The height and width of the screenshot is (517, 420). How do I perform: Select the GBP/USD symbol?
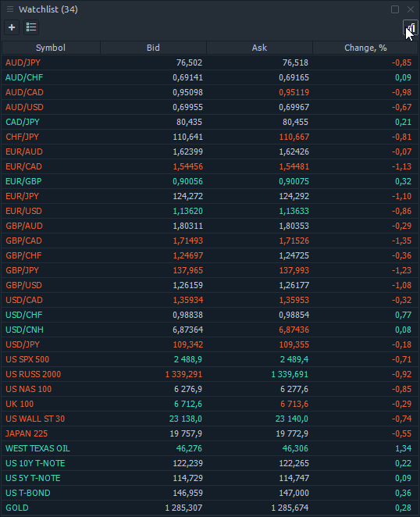23,285
